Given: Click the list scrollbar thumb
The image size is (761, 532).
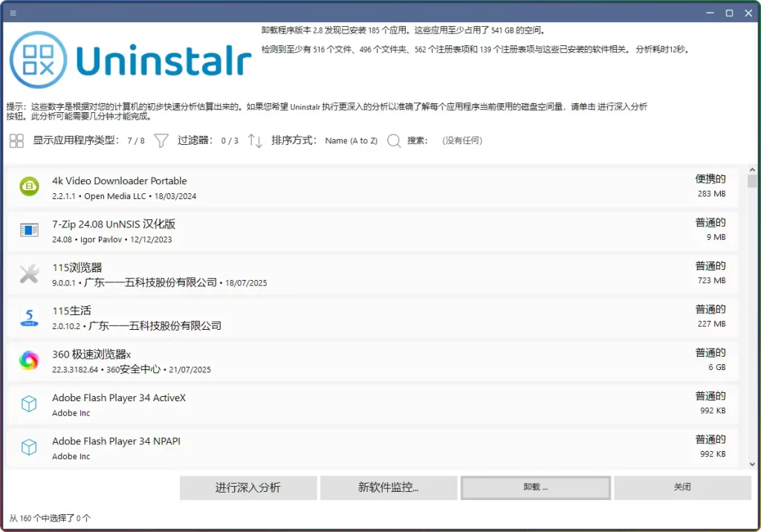Looking at the screenshot, I should click(x=752, y=181).
